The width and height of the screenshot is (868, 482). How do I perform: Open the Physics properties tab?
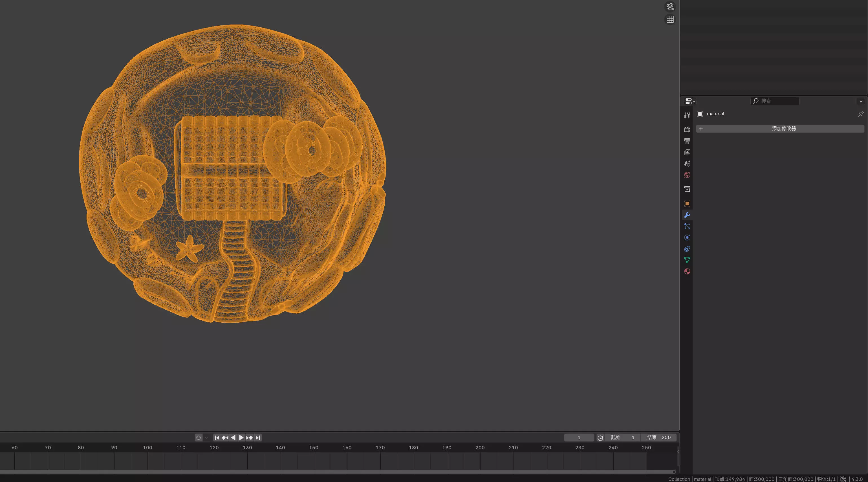click(687, 238)
